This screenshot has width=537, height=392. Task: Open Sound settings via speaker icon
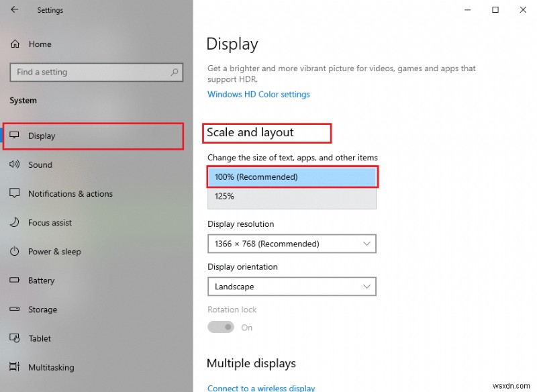15,164
